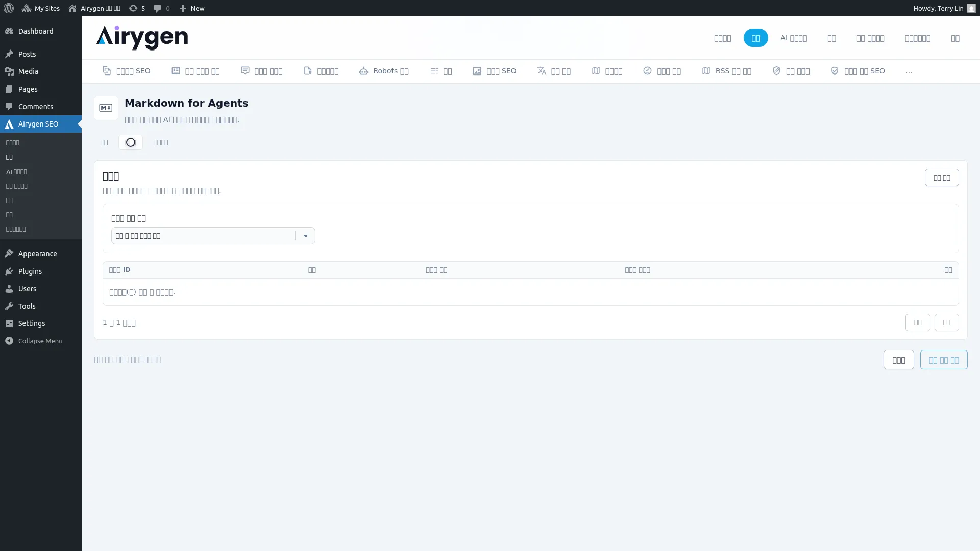
Task: Open the speech-message icon tab
Action: (x=261, y=71)
